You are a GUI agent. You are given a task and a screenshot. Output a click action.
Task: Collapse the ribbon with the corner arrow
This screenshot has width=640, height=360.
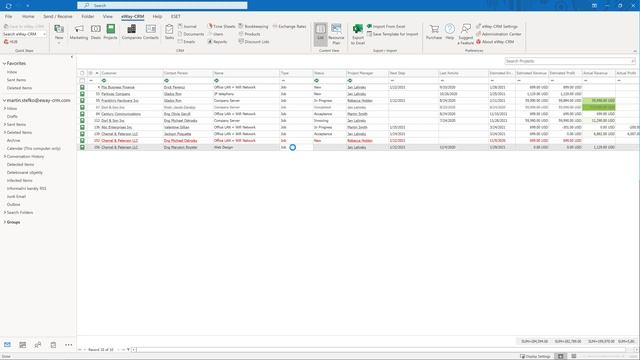[x=635, y=51]
